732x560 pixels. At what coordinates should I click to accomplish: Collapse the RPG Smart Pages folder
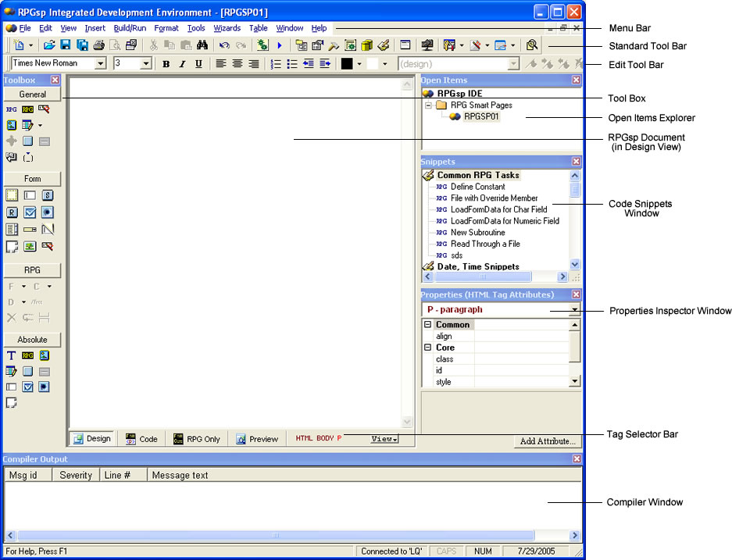point(428,105)
